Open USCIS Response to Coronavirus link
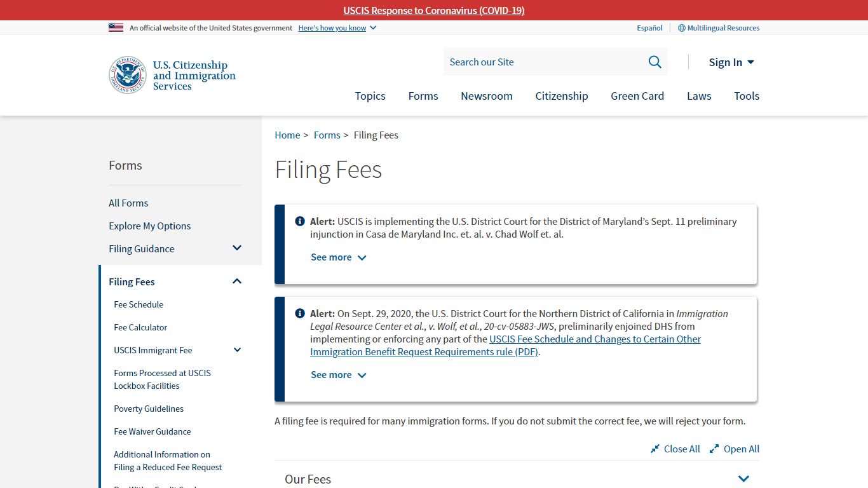 click(434, 10)
